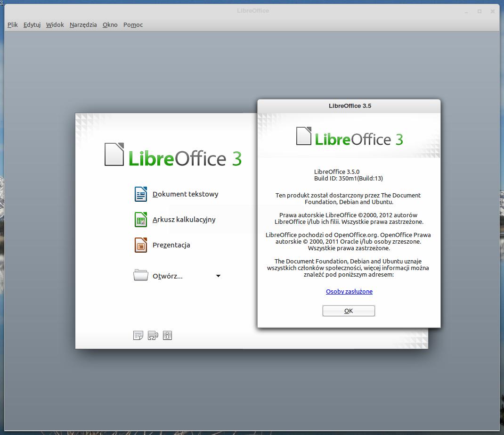Open the Widok menu
504x435 pixels.
[x=55, y=25]
